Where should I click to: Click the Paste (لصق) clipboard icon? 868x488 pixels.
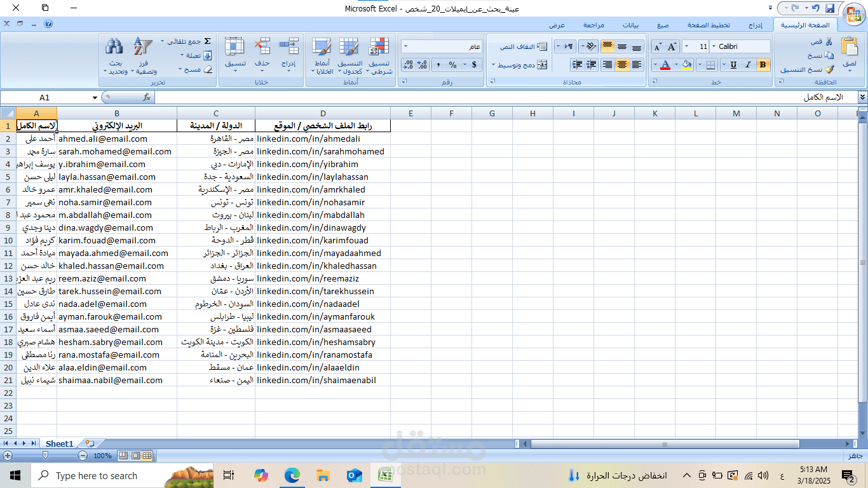click(849, 47)
